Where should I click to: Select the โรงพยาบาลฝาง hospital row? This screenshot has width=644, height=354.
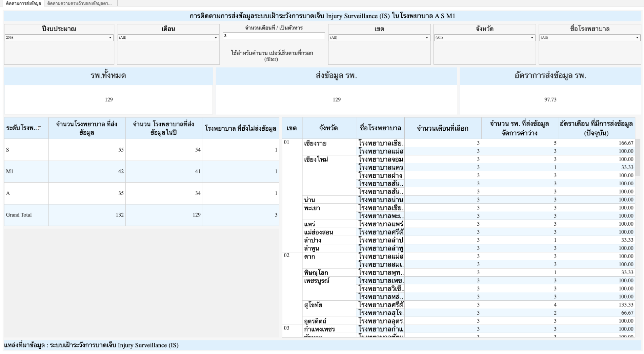[x=380, y=175]
